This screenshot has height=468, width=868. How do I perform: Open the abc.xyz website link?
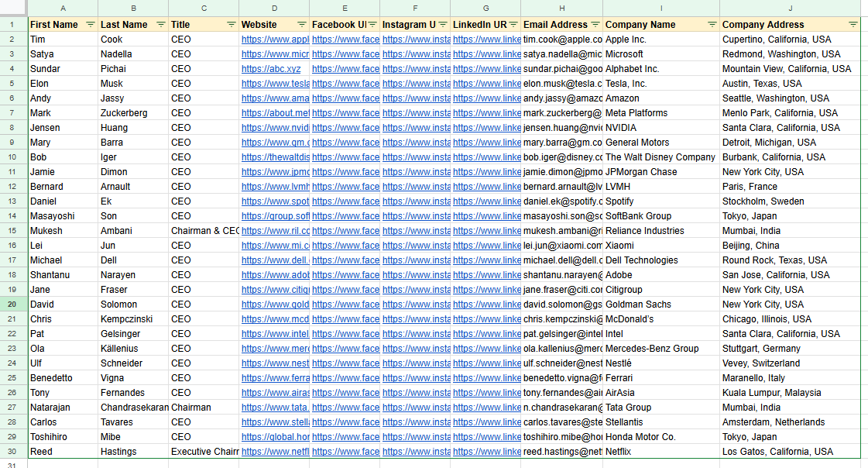coord(271,69)
